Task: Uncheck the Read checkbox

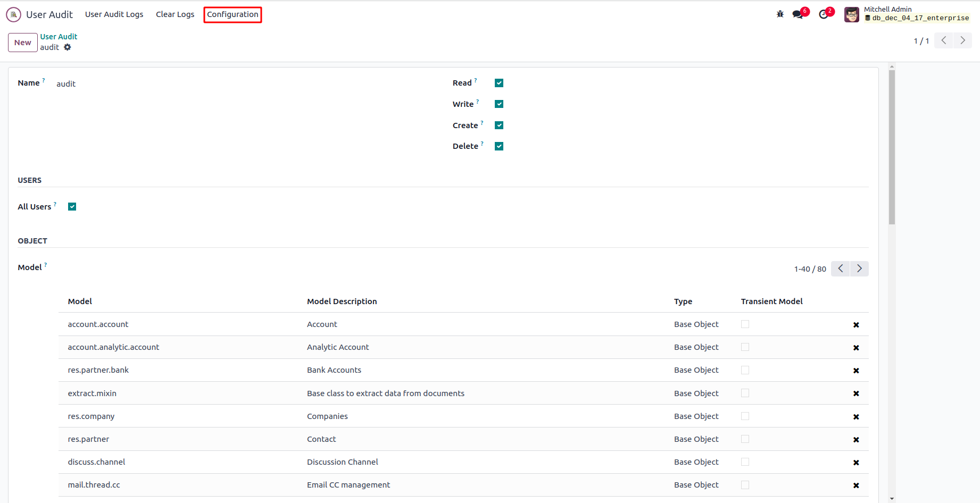Action: pyautogui.click(x=499, y=83)
